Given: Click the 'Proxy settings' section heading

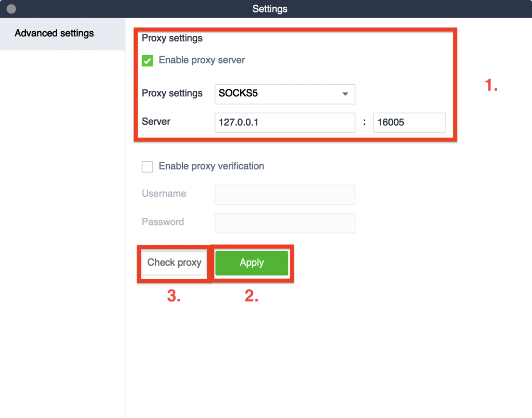Looking at the screenshot, I should click(172, 38).
